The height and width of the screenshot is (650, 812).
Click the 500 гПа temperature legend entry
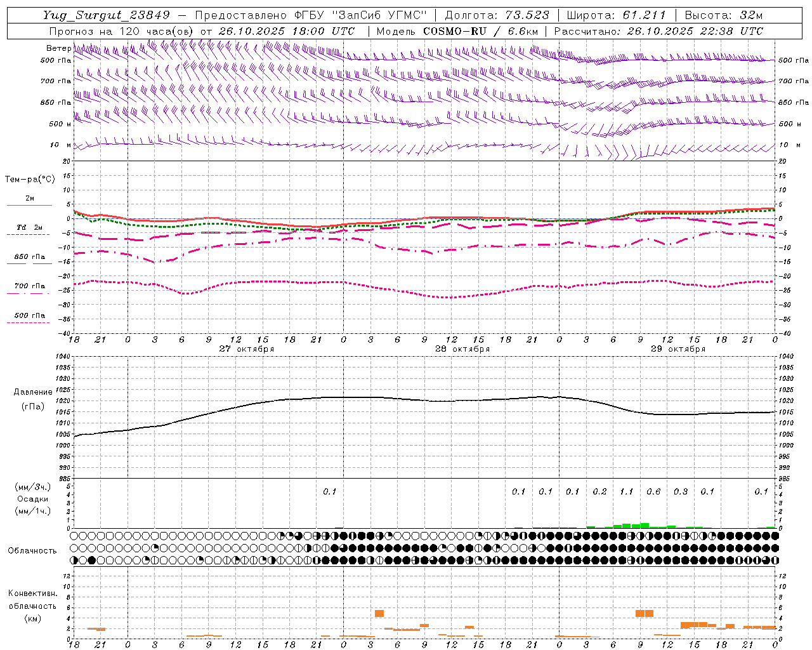tap(29, 315)
